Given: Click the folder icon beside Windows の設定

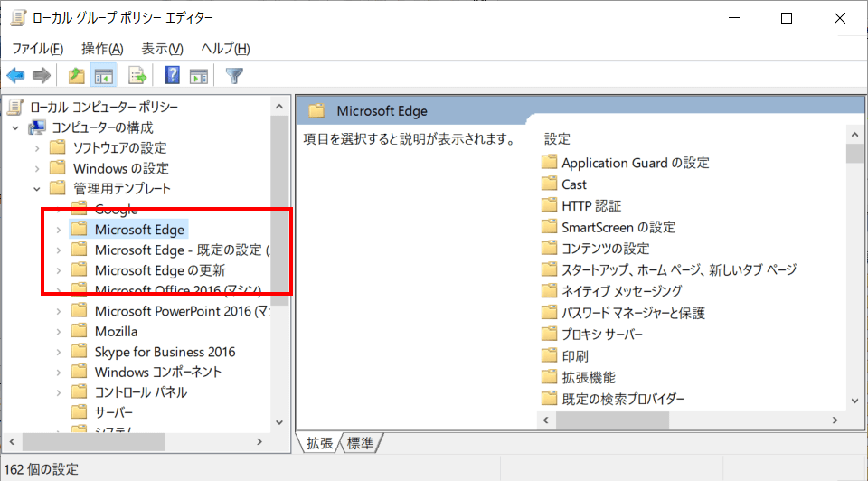Looking at the screenshot, I should [x=58, y=167].
